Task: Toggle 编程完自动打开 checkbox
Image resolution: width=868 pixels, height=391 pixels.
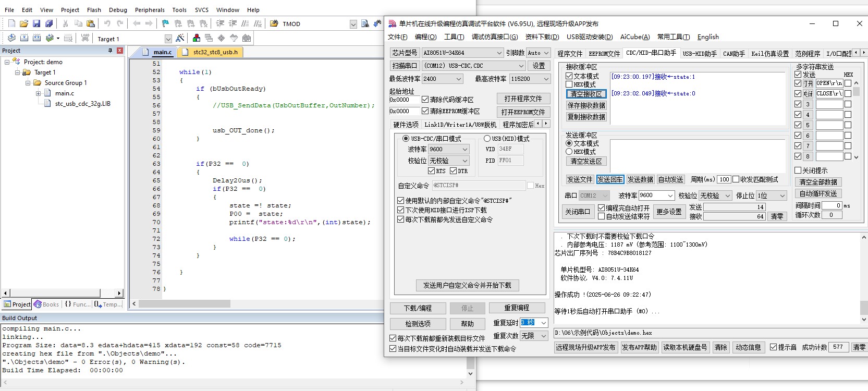Action: [601, 208]
